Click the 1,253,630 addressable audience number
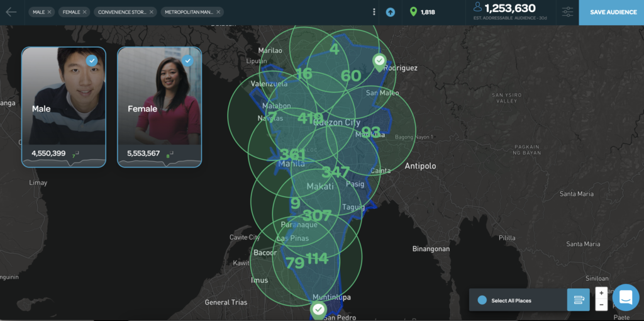The height and width of the screenshot is (321, 644). coord(510,8)
